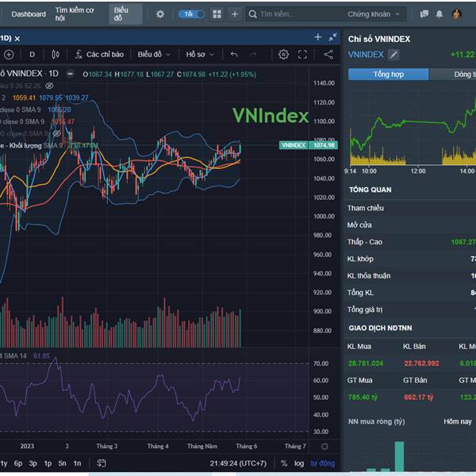Viewport: 476px width, 476px height.
Task: Toggle the tự động auto scale
Action: click(323, 463)
